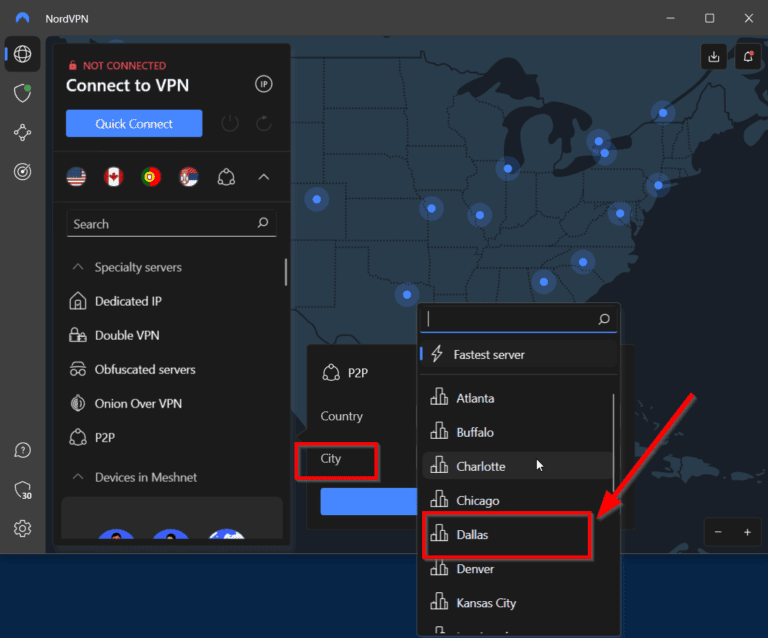Connect to United States flag shortcut
The image size is (768, 638).
(76, 177)
